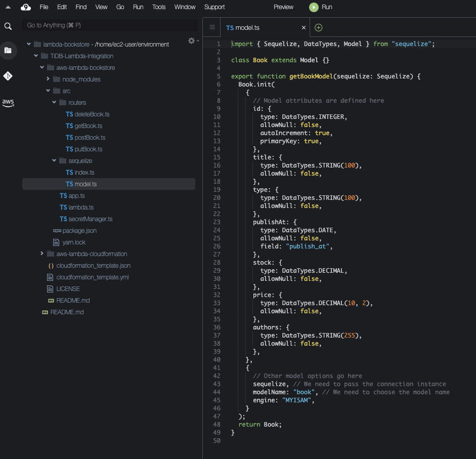The height and width of the screenshot is (459, 476).
Task: Select model.ts in the file tree
Action: click(x=109, y=184)
